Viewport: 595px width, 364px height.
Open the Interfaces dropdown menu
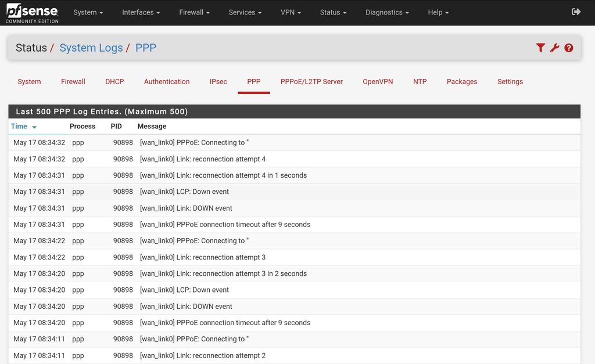point(141,12)
